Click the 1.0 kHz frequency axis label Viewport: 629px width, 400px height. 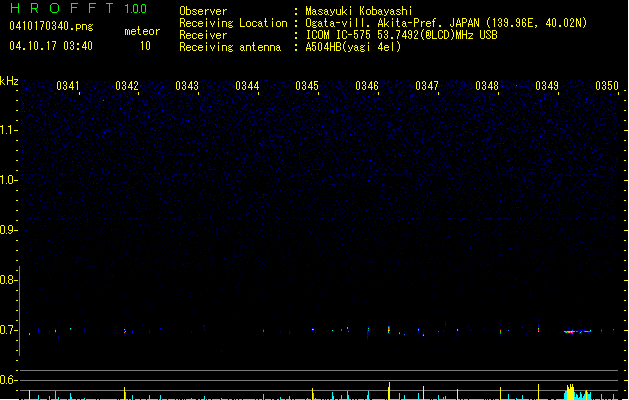pyautogui.click(x=9, y=180)
